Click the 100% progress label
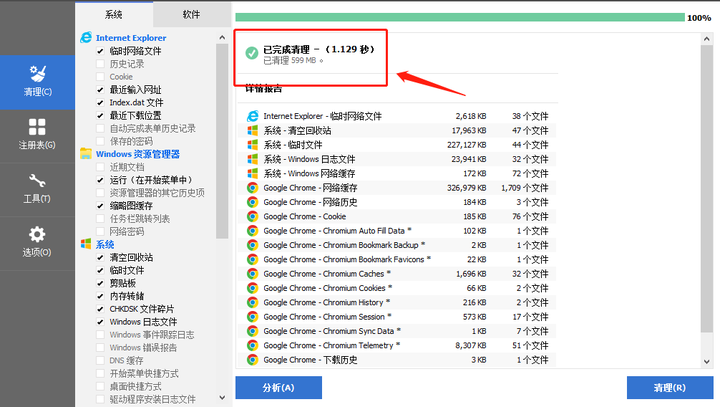The width and height of the screenshot is (720, 407). tap(699, 18)
